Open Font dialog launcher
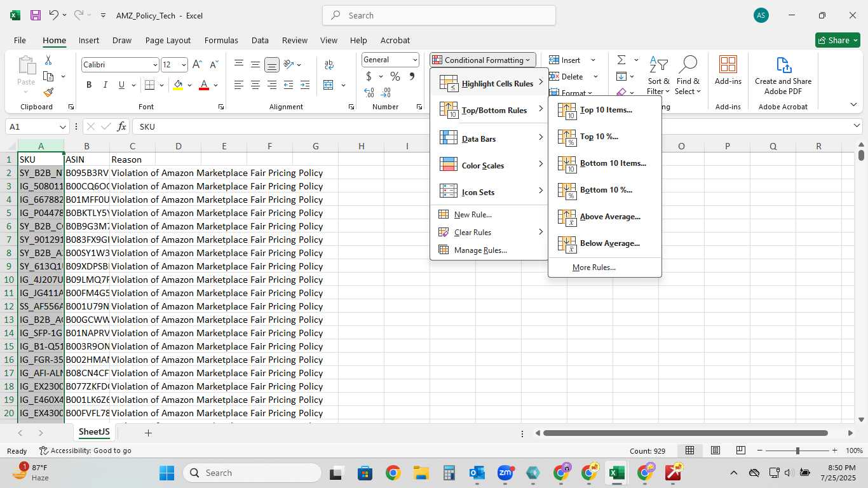Viewport: 868px width, 488px height. pos(220,107)
